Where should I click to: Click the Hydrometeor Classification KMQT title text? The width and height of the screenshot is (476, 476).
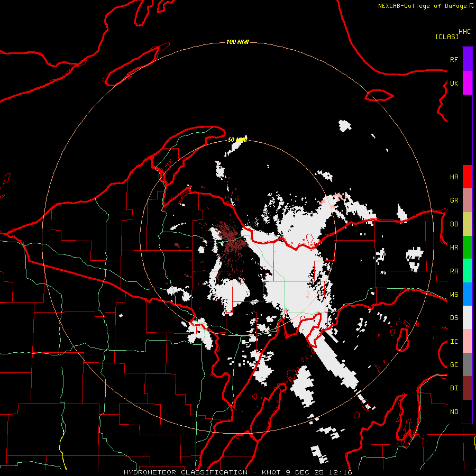coord(237,472)
